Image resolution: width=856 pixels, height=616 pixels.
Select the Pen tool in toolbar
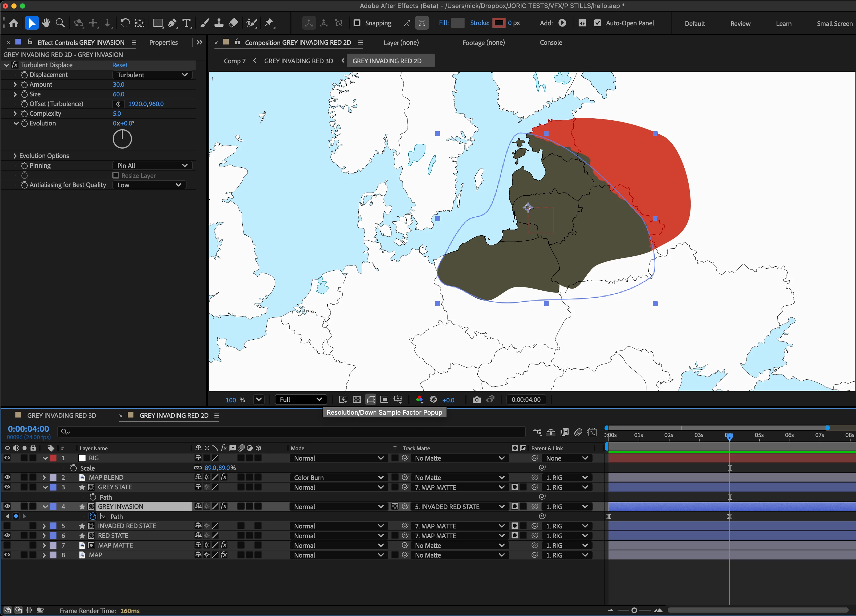(172, 23)
